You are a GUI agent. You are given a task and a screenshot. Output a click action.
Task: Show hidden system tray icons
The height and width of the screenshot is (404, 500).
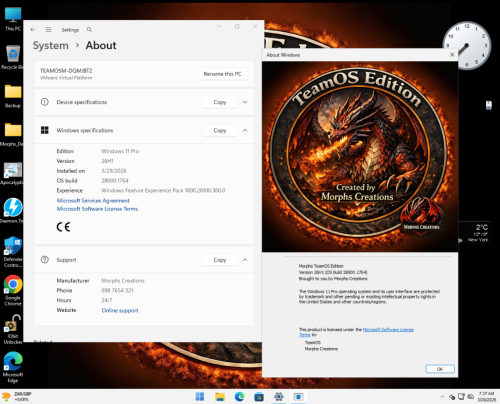442,397
